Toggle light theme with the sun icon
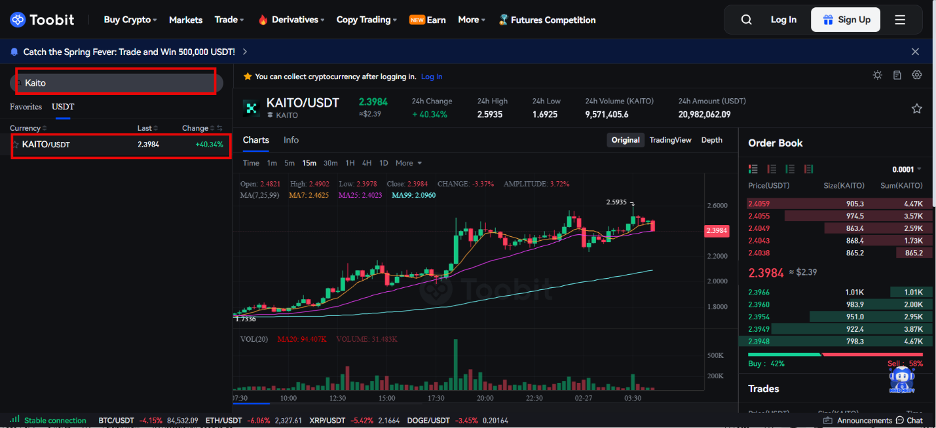 click(877, 75)
